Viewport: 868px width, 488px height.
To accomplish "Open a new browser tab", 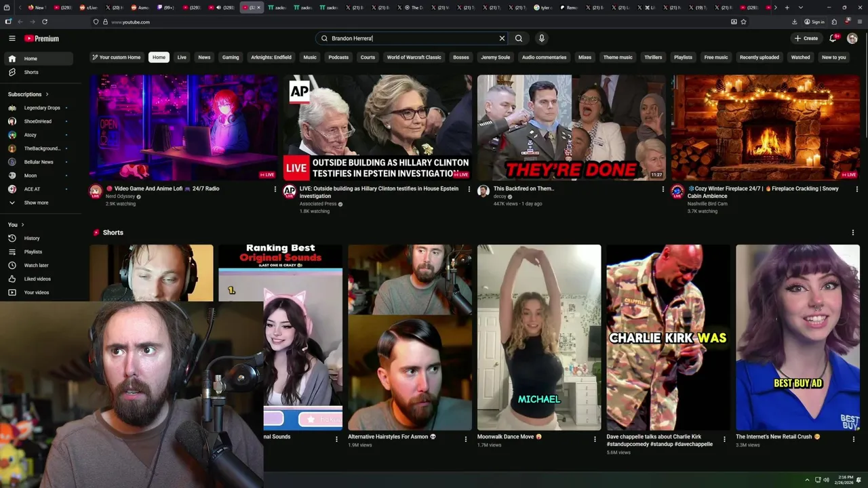I will click(787, 7).
